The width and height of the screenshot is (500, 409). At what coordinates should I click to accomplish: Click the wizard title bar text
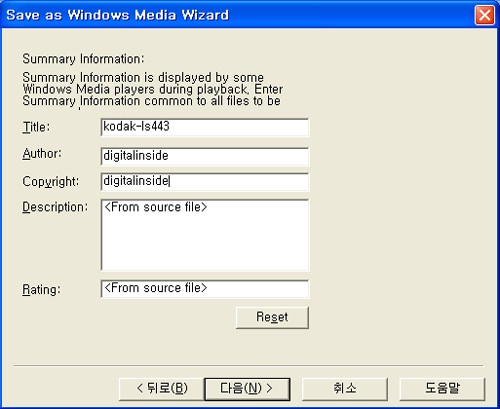[x=118, y=15]
